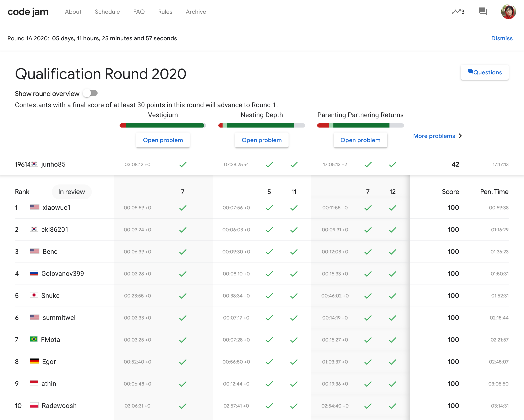Click the Vestigium progress bar
Image resolution: width=524 pixels, height=420 pixels.
pyautogui.click(x=163, y=125)
